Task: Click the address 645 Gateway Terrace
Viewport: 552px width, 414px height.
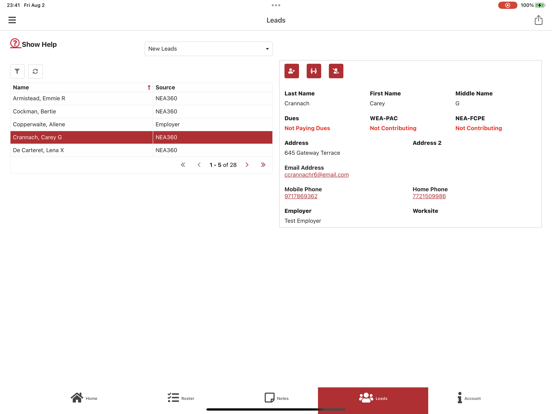Action: pos(312,153)
